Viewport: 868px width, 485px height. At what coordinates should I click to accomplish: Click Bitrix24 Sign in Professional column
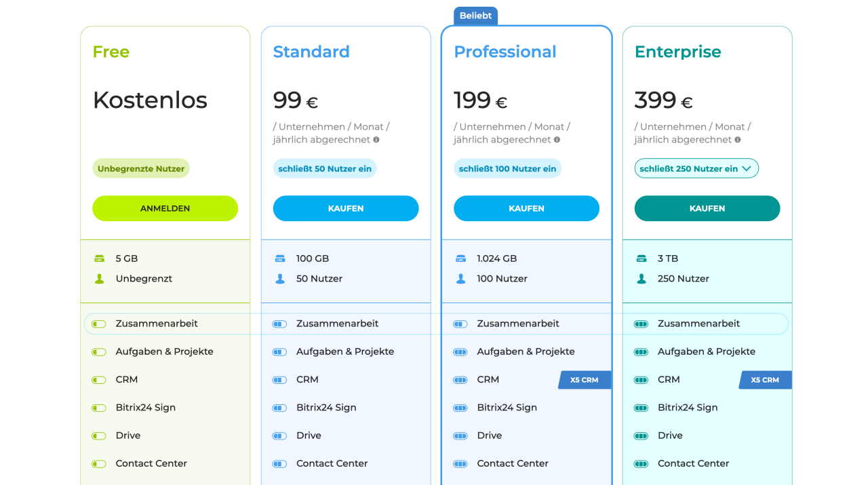point(507,408)
